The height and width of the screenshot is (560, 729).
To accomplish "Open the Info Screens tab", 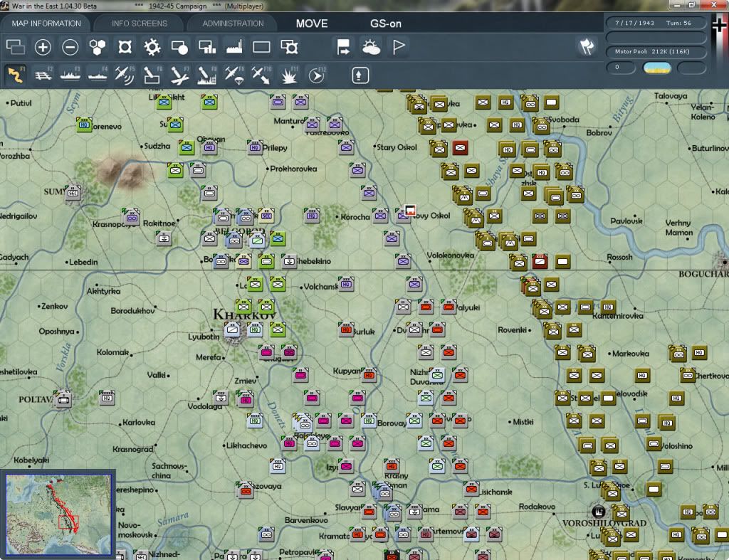I will point(139,23).
